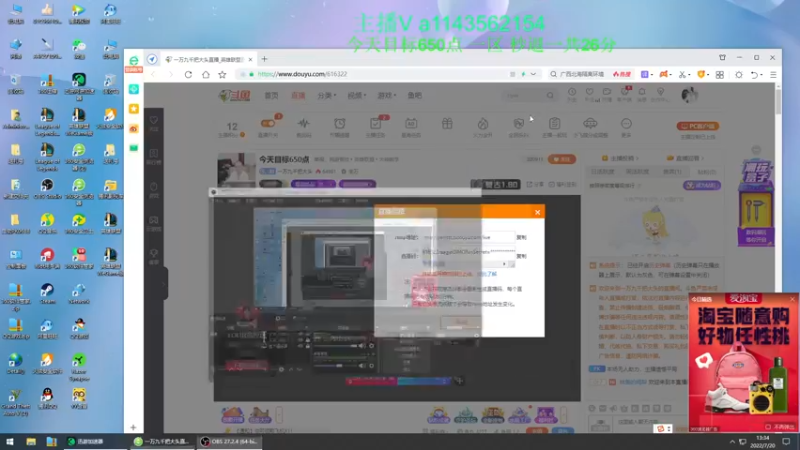The width and height of the screenshot is (800, 450).
Task: Open the Douyu watch history clock icon
Action: [572, 92]
